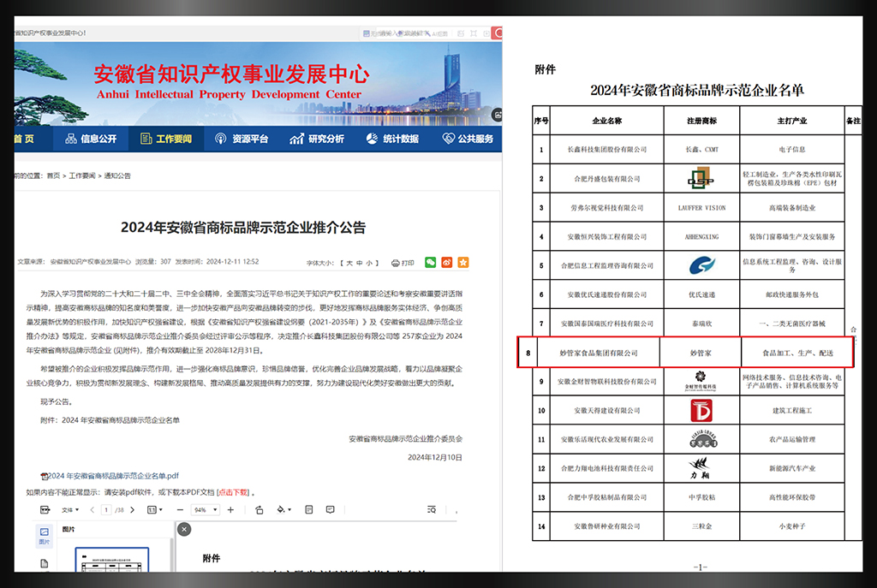The height and width of the screenshot is (588, 877).
Task: Click the table cell 安徽国泰国瑞医疗科技有限公司
Action: pos(607,324)
